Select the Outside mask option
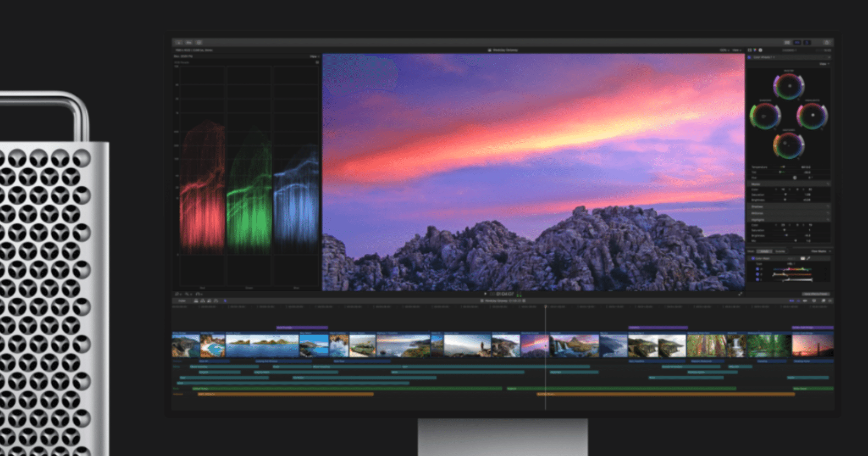 [x=780, y=251]
